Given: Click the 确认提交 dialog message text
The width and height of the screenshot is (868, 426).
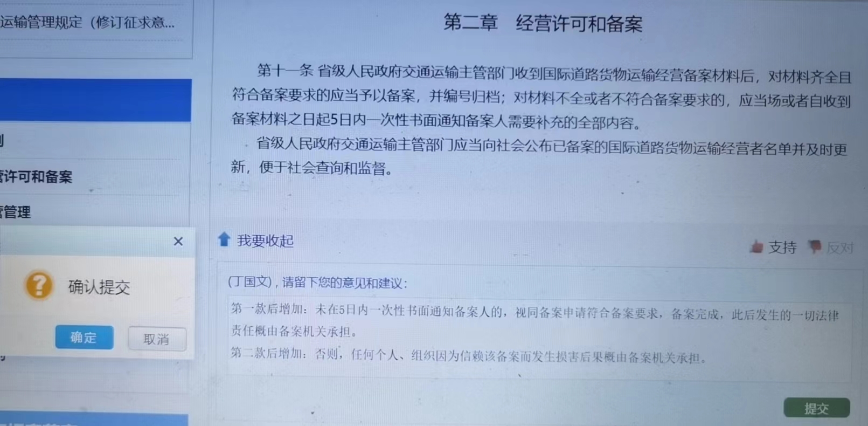Looking at the screenshot, I should [x=99, y=287].
